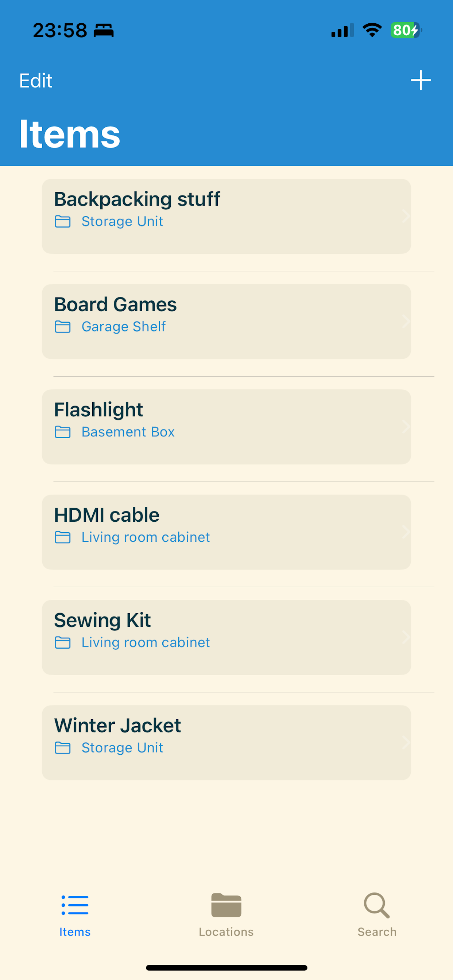
Task: Tap folder icon beside Basement Box
Action: (x=63, y=432)
